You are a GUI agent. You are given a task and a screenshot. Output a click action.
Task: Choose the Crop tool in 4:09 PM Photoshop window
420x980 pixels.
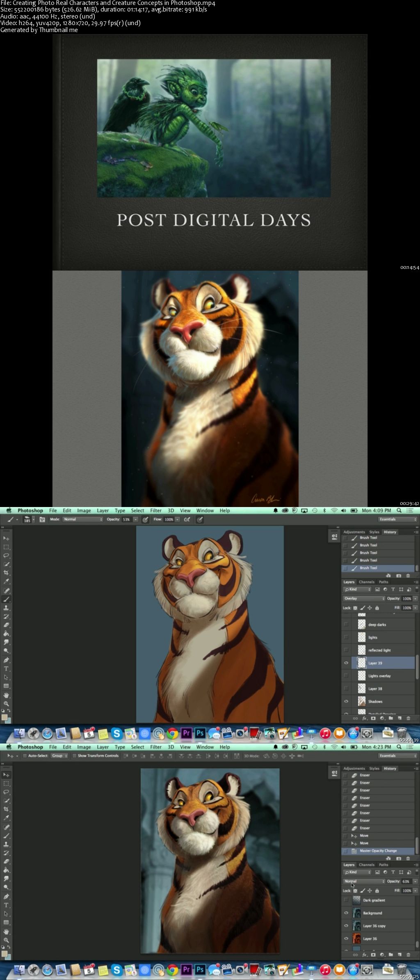click(x=6, y=573)
